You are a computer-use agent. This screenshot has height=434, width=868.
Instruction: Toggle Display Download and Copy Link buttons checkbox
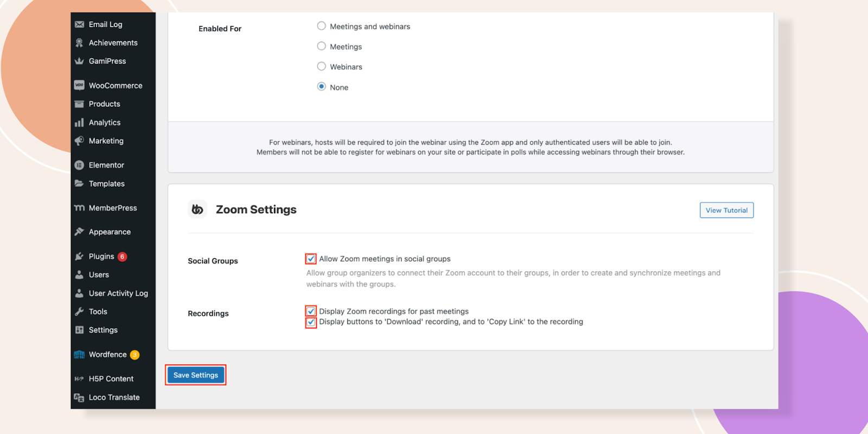(311, 322)
